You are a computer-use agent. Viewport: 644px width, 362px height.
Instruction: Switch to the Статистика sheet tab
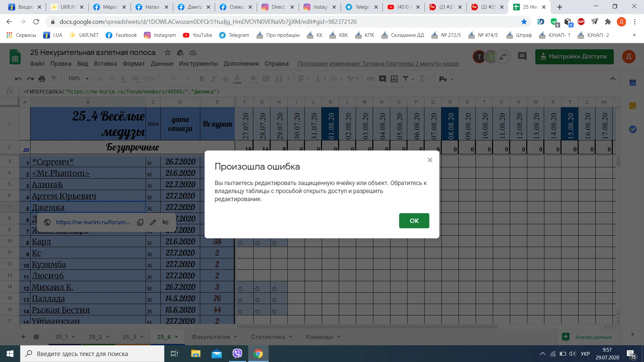coord(268,337)
